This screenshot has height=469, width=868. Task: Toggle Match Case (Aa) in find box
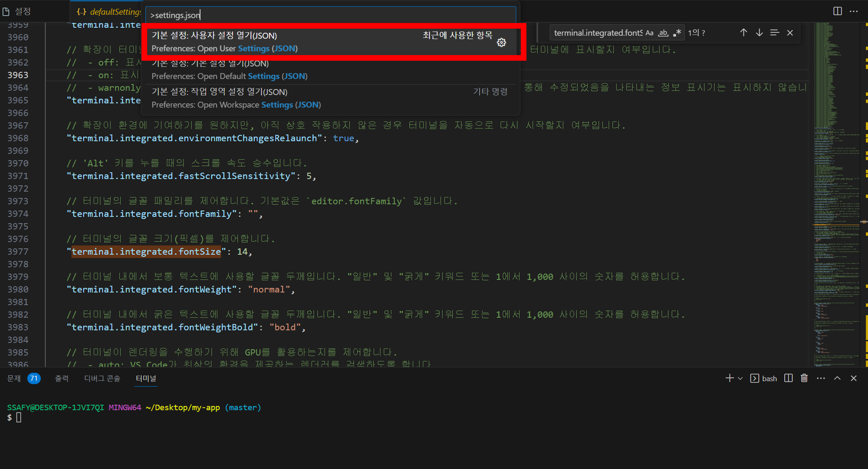click(649, 33)
